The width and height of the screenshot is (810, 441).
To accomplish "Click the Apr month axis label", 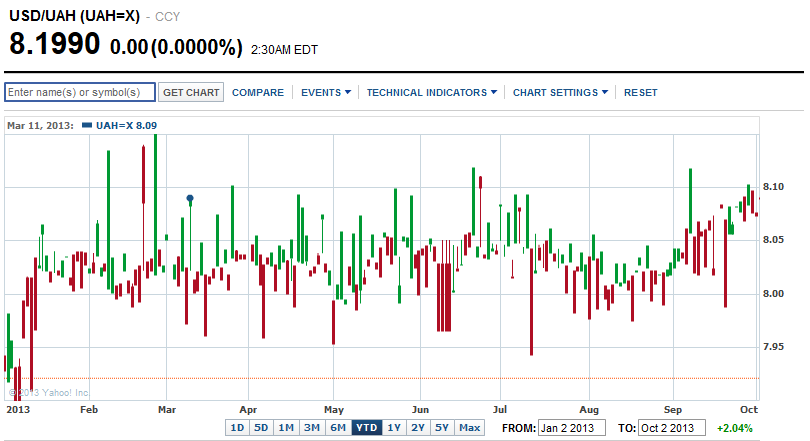I will 248,410.
